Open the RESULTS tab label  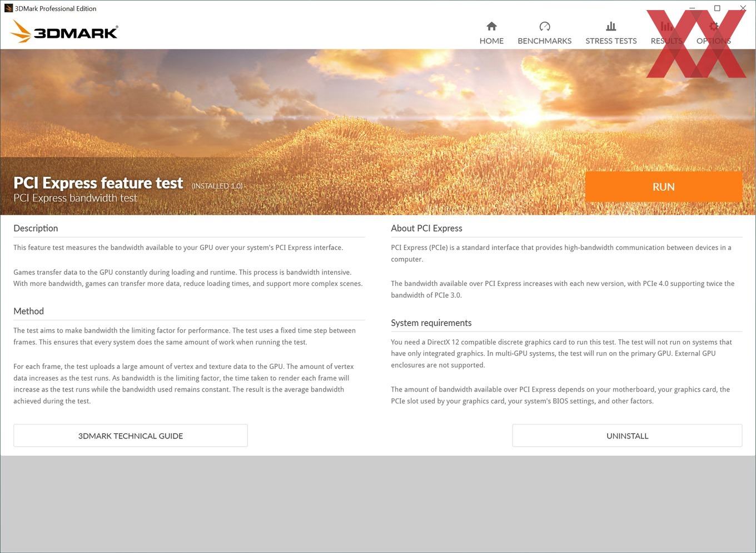667,41
